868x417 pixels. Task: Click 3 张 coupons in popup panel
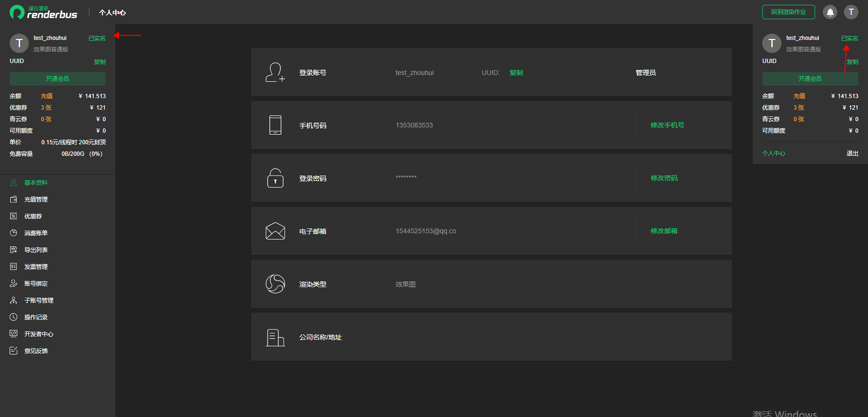[799, 108]
